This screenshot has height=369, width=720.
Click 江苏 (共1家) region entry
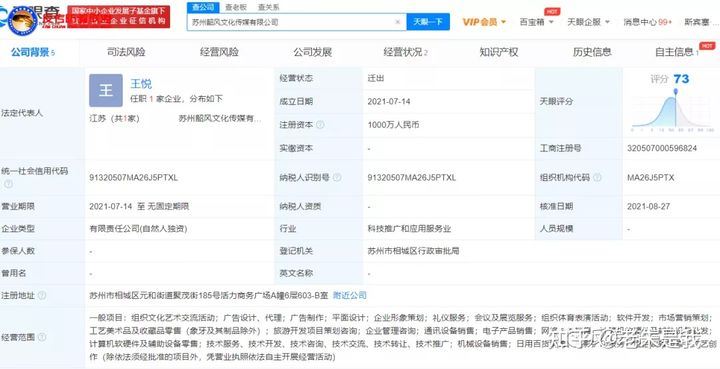tap(114, 119)
